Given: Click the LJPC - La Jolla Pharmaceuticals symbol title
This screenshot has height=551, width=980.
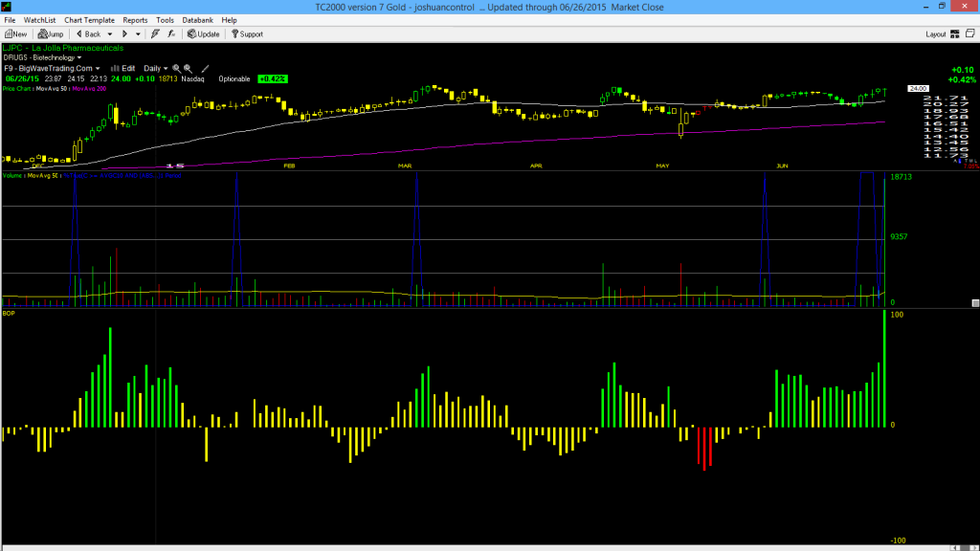Looking at the screenshot, I should (x=63, y=48).
